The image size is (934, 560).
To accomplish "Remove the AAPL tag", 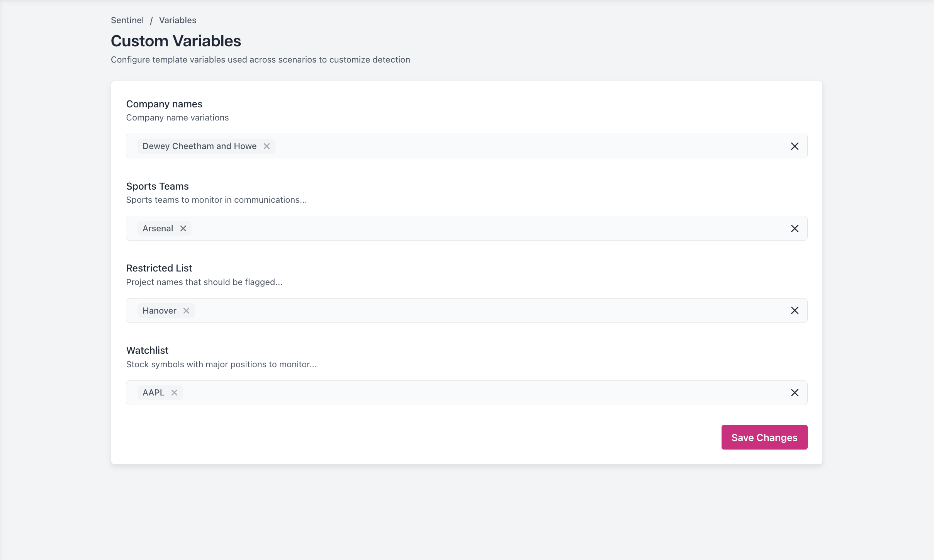I will (x=174, y=392).
